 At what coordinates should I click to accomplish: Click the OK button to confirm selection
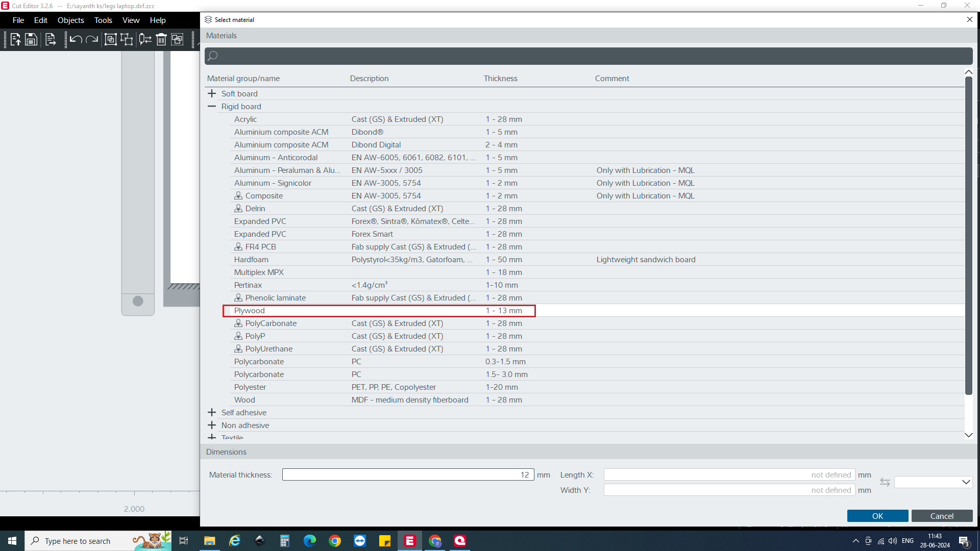point(878,515)
